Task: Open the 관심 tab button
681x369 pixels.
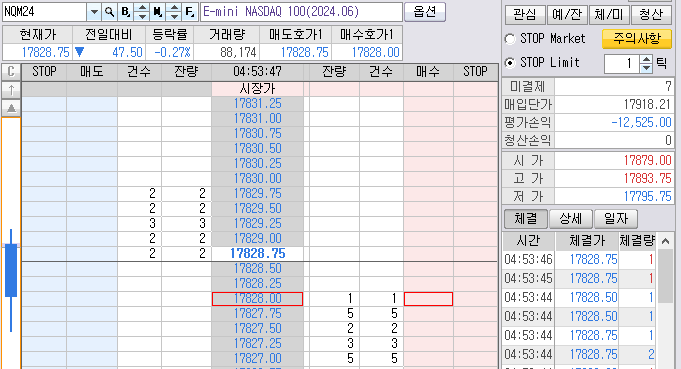Action: (524, 15)
